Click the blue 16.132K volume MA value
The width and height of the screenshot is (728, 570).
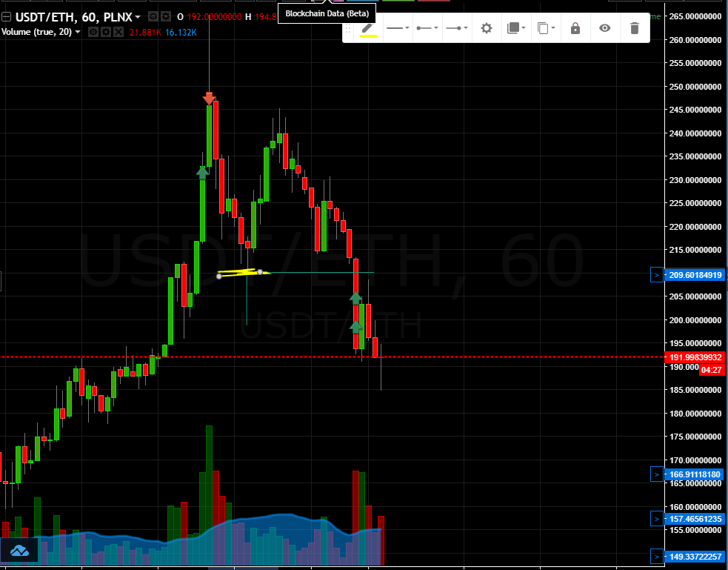coord(181,33)
